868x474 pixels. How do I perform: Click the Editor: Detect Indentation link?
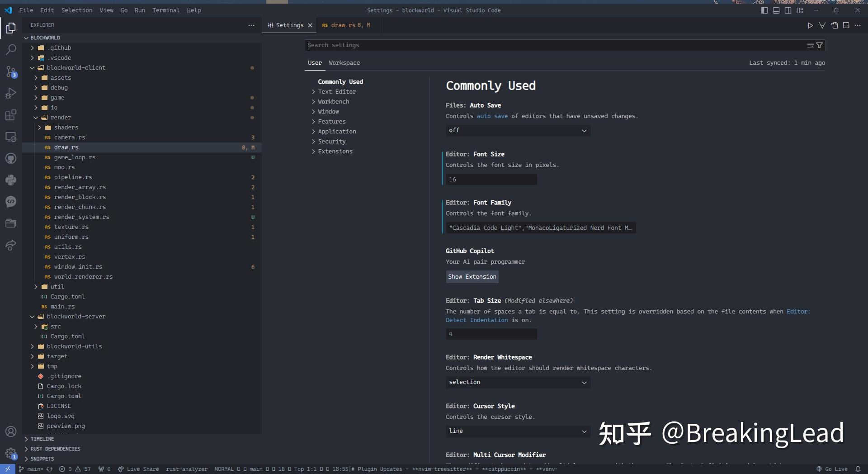[x=477, y=320]
